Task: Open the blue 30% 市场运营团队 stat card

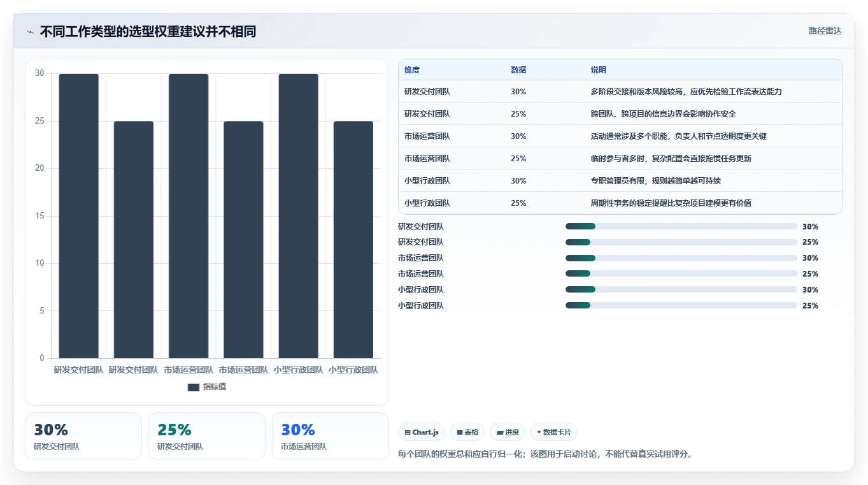Action: click(331, 437)
